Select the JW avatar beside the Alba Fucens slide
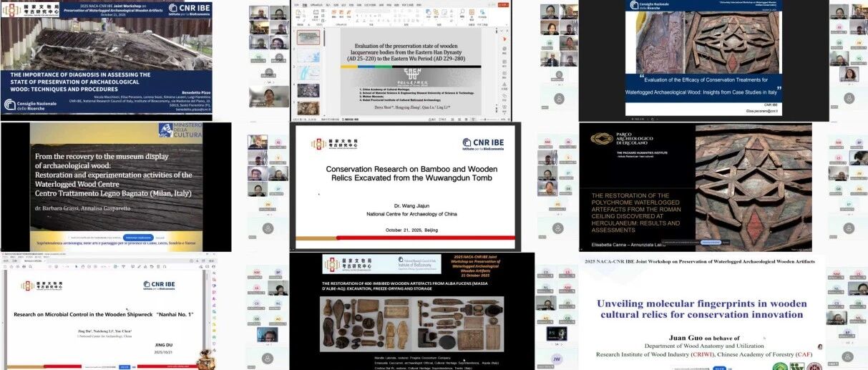 557,359
